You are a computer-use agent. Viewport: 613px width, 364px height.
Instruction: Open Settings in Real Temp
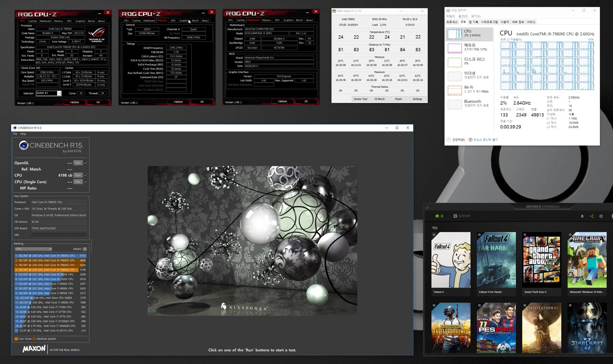(x=417, y=99)
